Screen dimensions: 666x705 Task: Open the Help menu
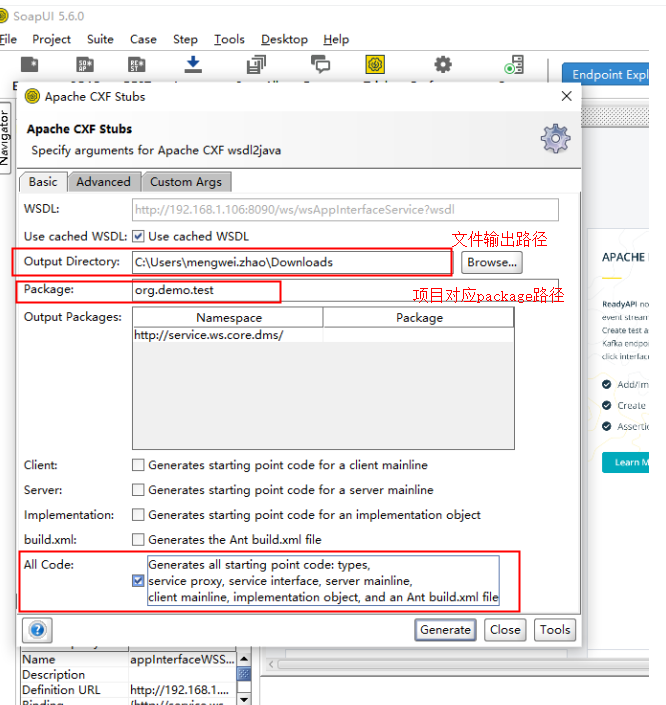336,40
